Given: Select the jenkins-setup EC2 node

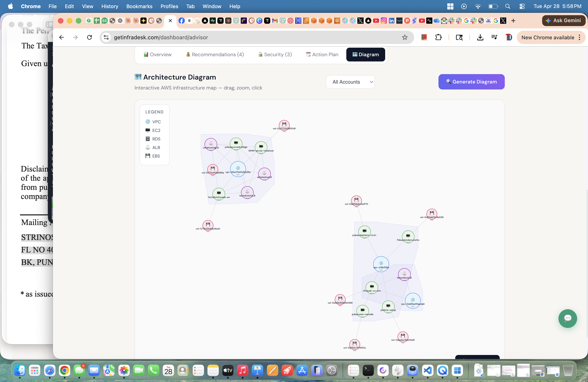Looking at the screenshot, I should [388, 307].
